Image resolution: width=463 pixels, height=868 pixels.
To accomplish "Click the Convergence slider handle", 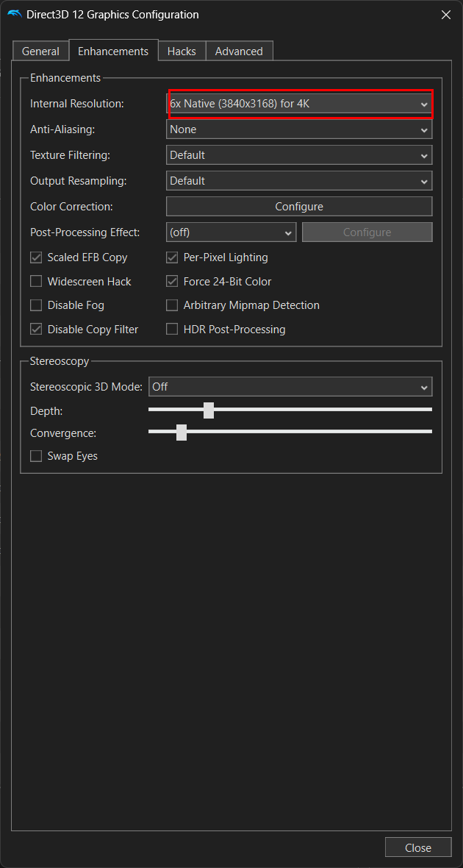I will [x=182, y=433].
